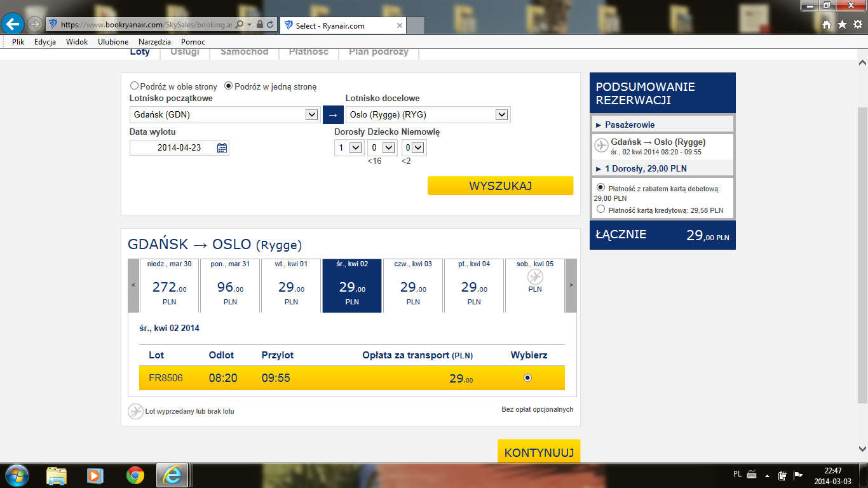
Task: Expand the Pasażerowie summary section
Action: 662,125
